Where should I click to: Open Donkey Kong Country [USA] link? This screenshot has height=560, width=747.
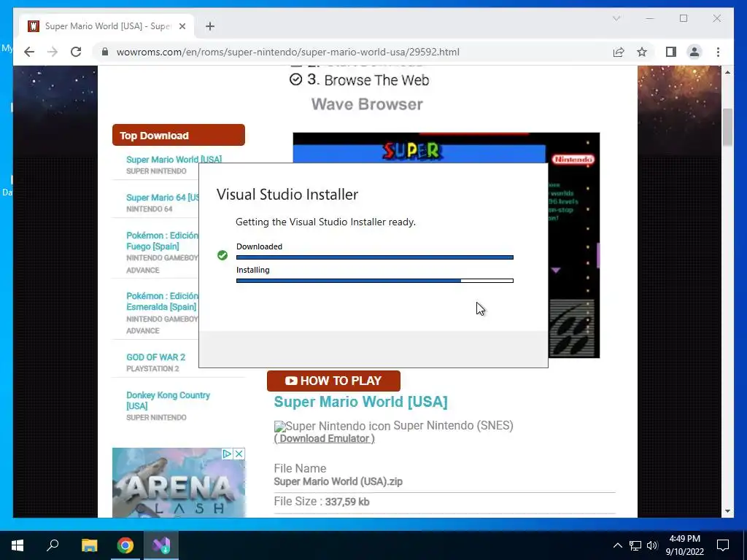coord(169,400)
